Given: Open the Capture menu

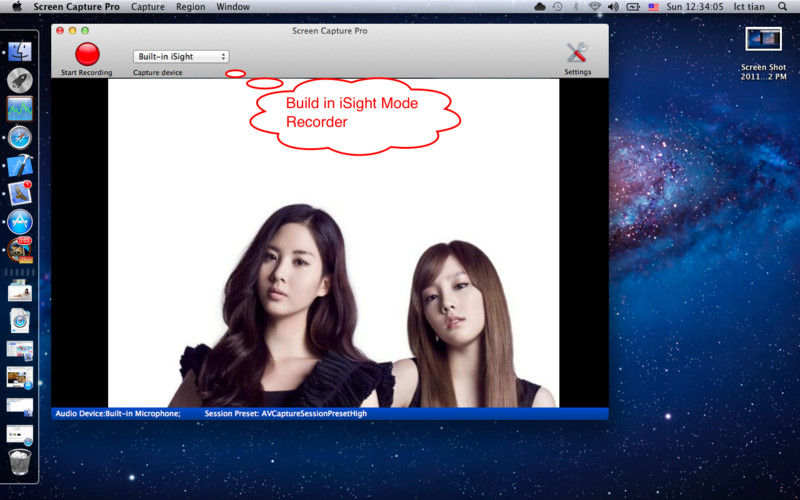Looking at the screenshot, I should pyautogui.click(x=148, y=7).
